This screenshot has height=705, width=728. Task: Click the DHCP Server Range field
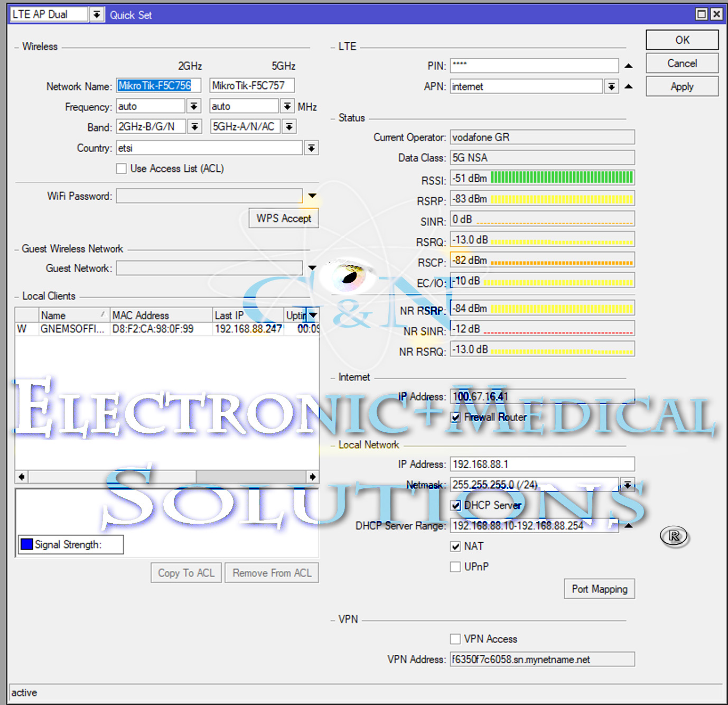tap(534, 526)
